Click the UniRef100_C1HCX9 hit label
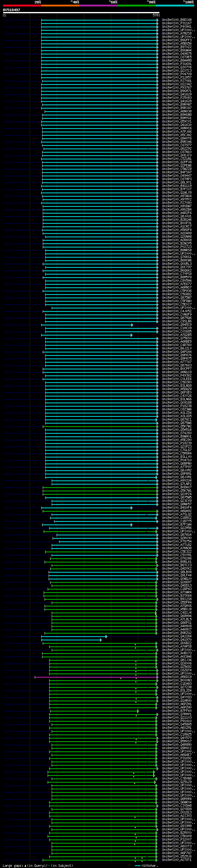This screenshot has height=868, width=197. coord(176,328)
